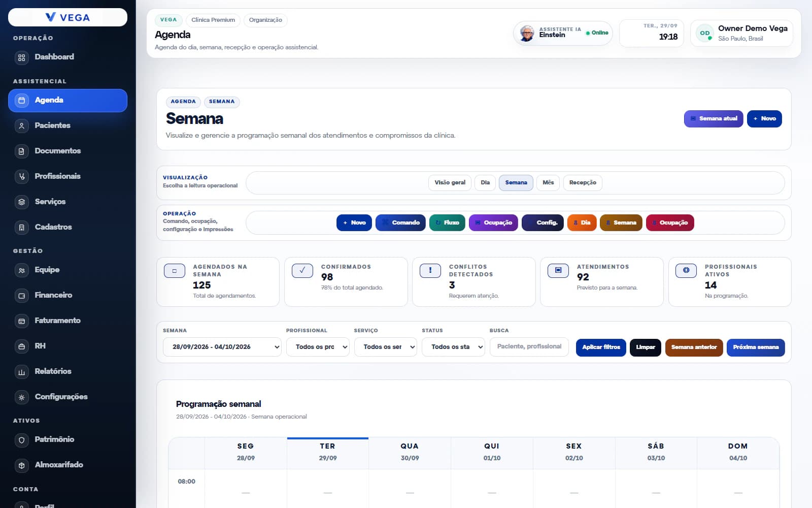
Task: Select the Agenda sidebar menu item
Action: [x=67, y=101]
